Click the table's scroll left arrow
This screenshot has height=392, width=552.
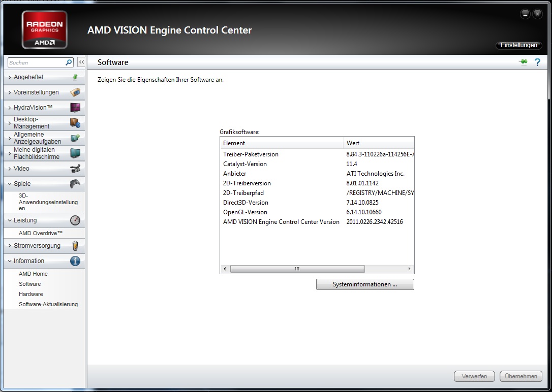click(x=225, y=269)
